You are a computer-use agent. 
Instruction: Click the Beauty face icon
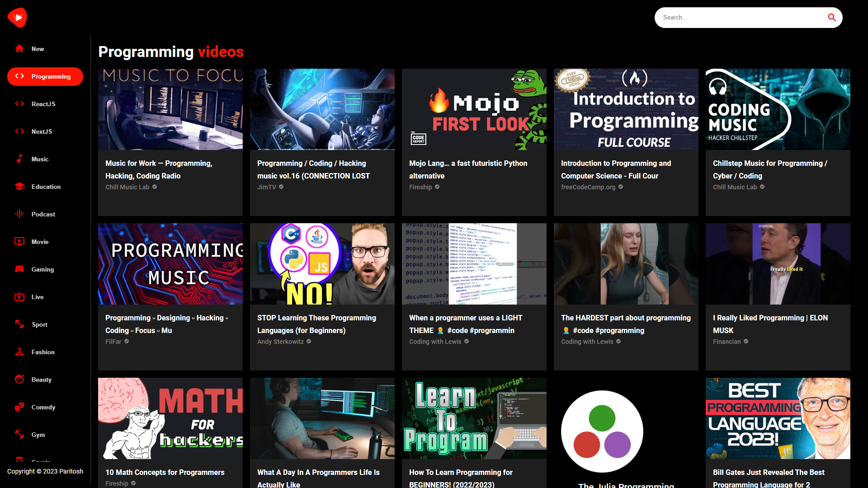click(19, 379)
